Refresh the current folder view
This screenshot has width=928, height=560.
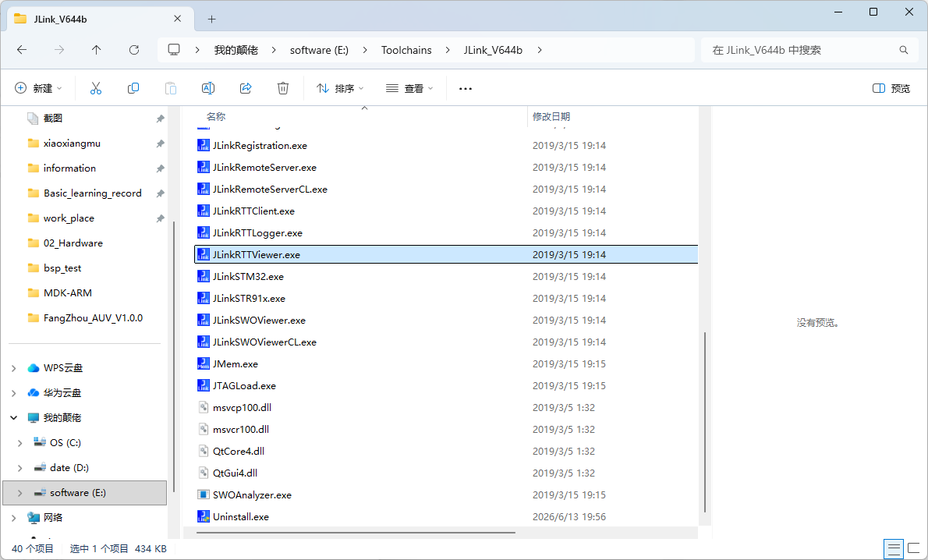[x=134, y=50]
